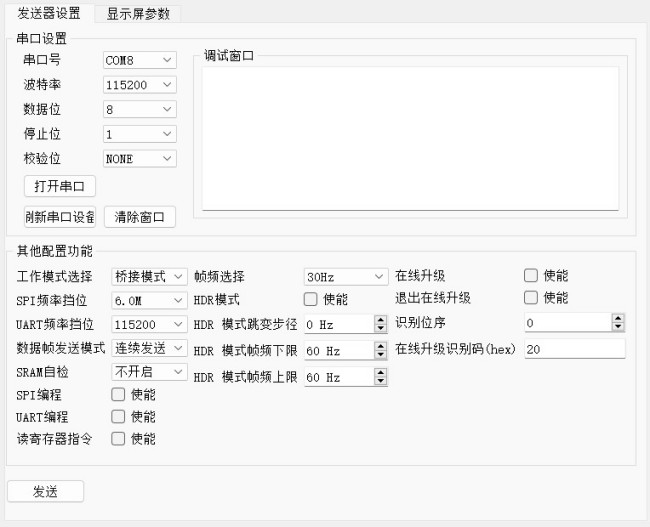Select the 发送器设置 tab

[49, 14]
